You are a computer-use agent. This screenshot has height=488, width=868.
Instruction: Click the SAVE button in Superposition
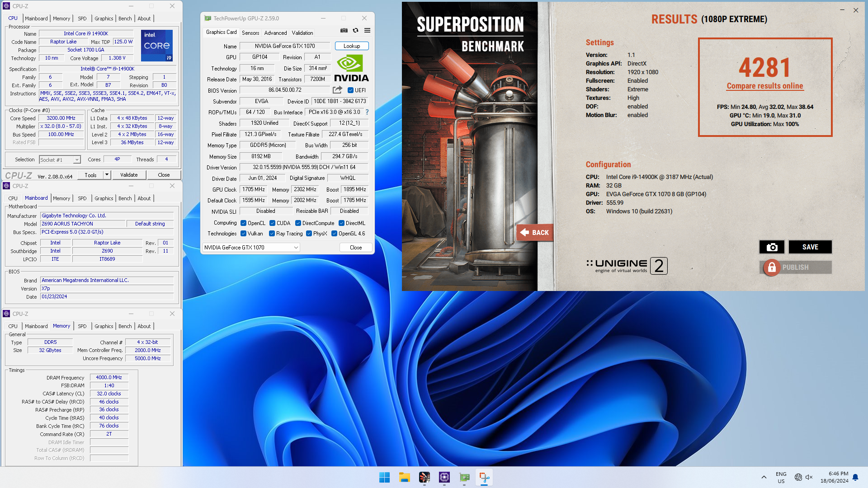[x=810, y=247]
